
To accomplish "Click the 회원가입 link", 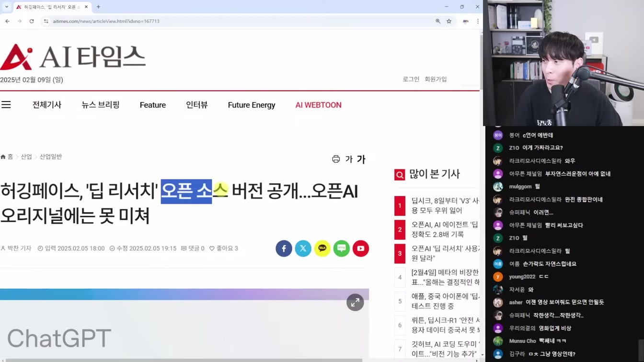I will coord(436,79).
